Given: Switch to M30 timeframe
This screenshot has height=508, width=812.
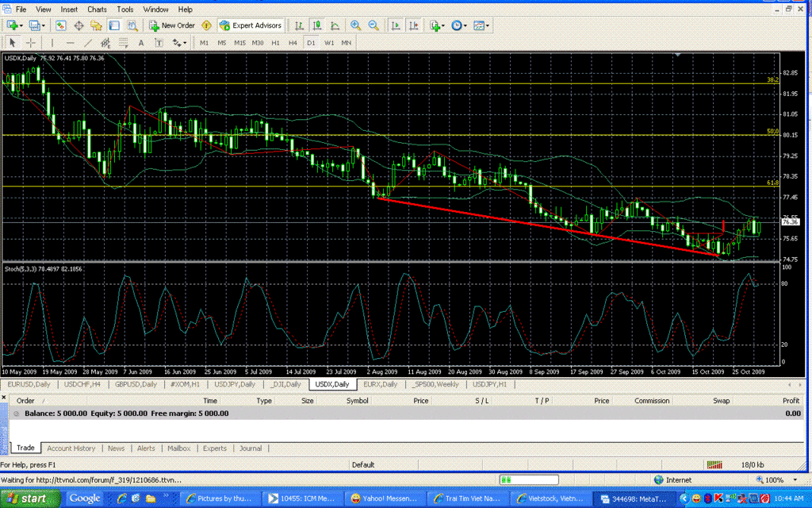Looking at the screenshot, I should 258,43.
